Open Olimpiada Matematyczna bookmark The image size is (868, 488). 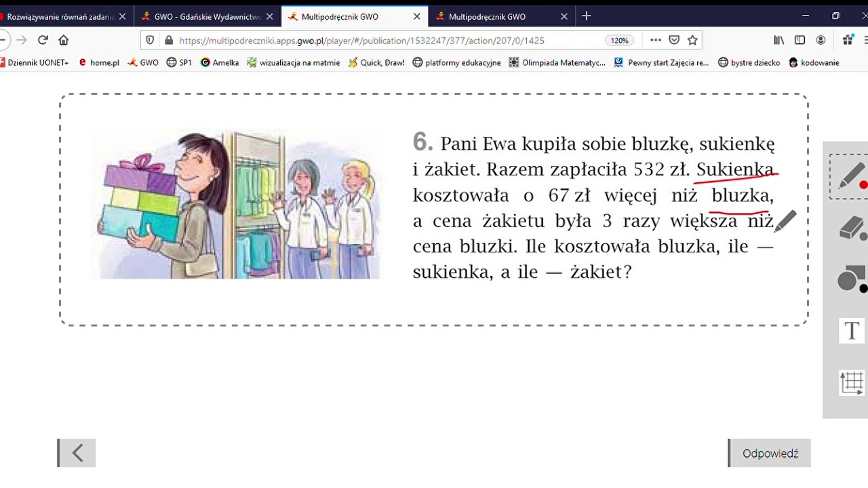tap(557, 62)
